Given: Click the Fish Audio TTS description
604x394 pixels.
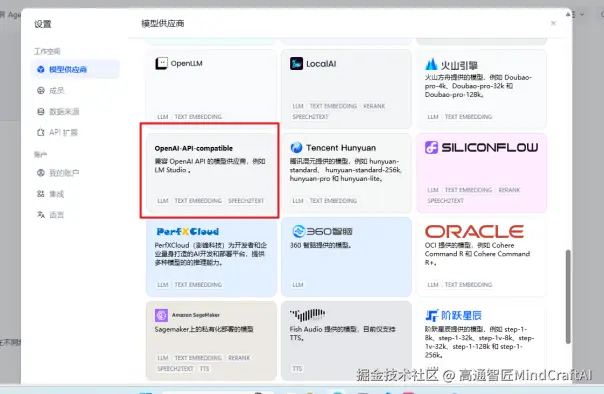Looking at the screenshot, I should [x=342, y=334].
